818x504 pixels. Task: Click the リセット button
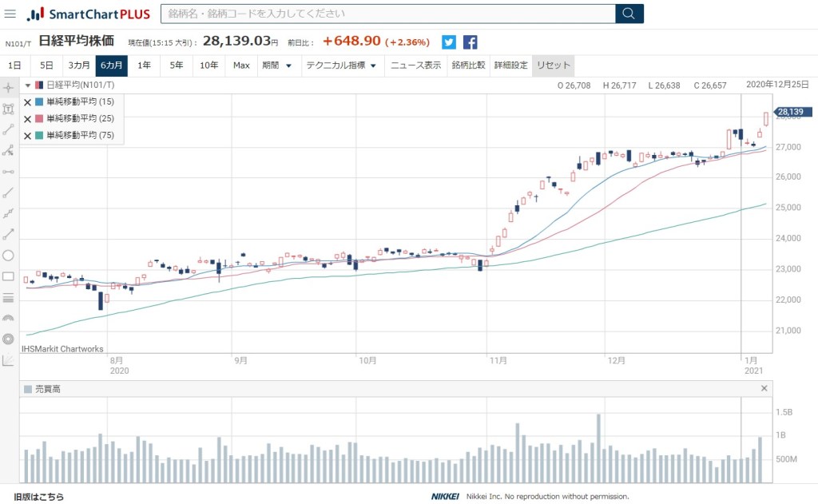[x=553, y=65]
